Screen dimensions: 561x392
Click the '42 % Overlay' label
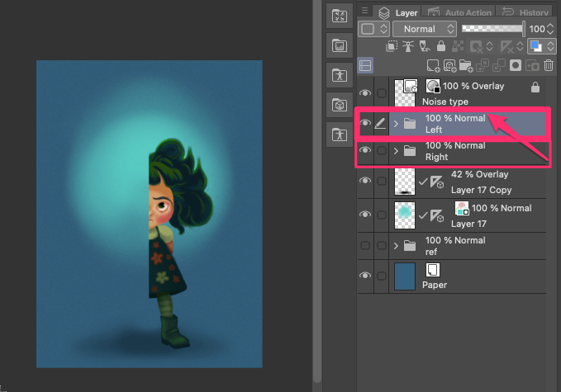pos(479,174)
